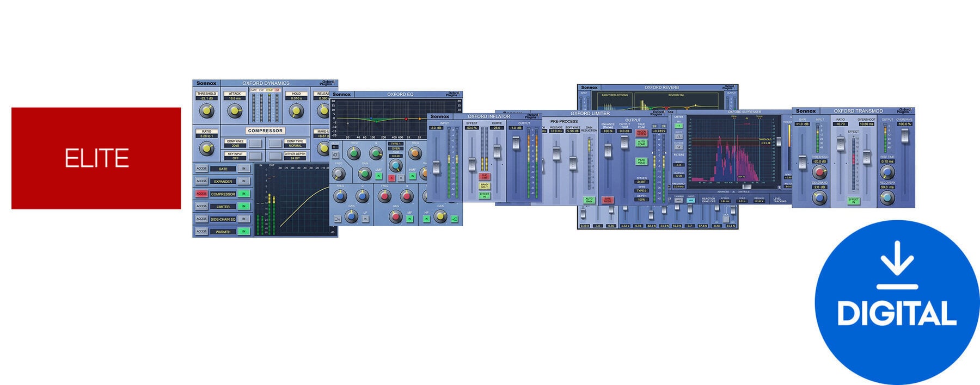The height and width of the screenshot is (385, 980).
Task: Toggle the MF IN button in Oxford EQ
Action: pyautogui.click(x=409, y=219)
